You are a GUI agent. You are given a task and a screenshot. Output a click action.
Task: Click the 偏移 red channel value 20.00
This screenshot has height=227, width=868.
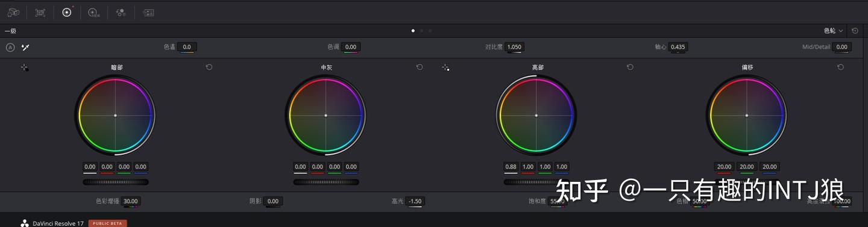pyautogui.click(x=723, y=167)
